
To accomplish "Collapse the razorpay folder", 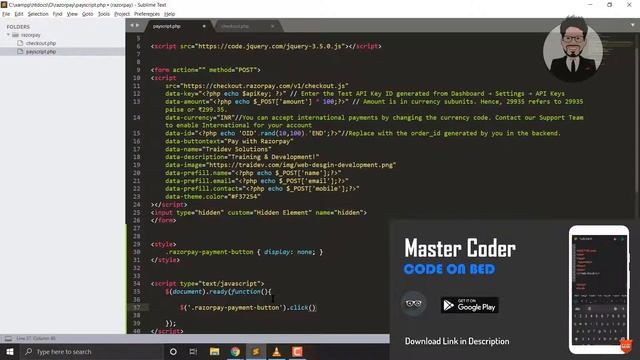I will 8,35.
